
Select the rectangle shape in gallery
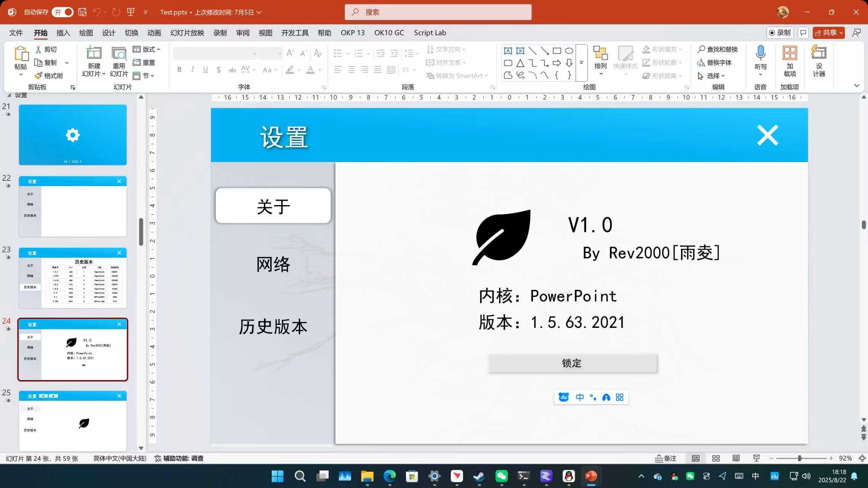click(x=557, y=51)
